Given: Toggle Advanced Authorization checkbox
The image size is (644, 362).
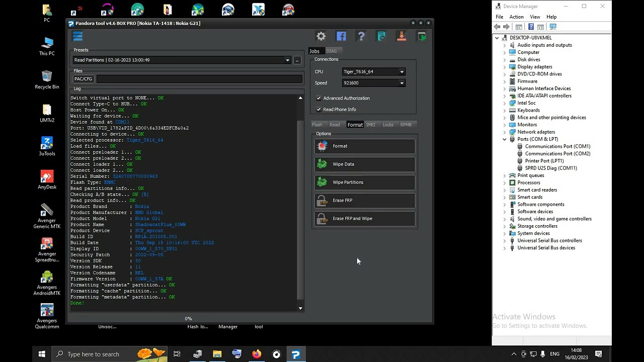Looking at the screenshot, I should point(318,98).
